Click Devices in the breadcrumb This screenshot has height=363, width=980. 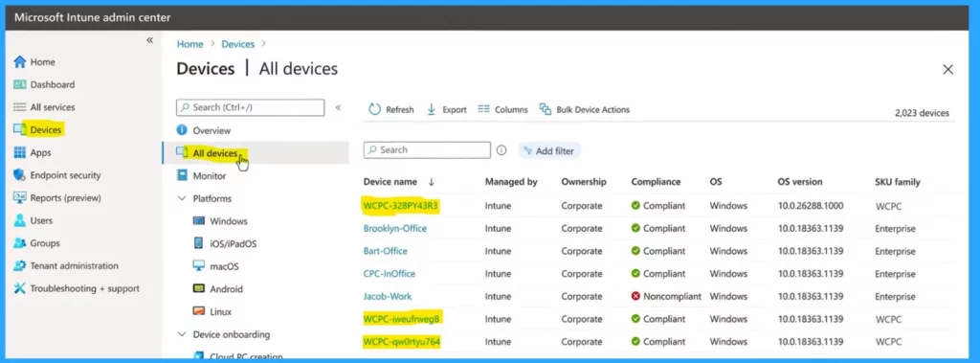pyautogui.click(x=238, y=44)
